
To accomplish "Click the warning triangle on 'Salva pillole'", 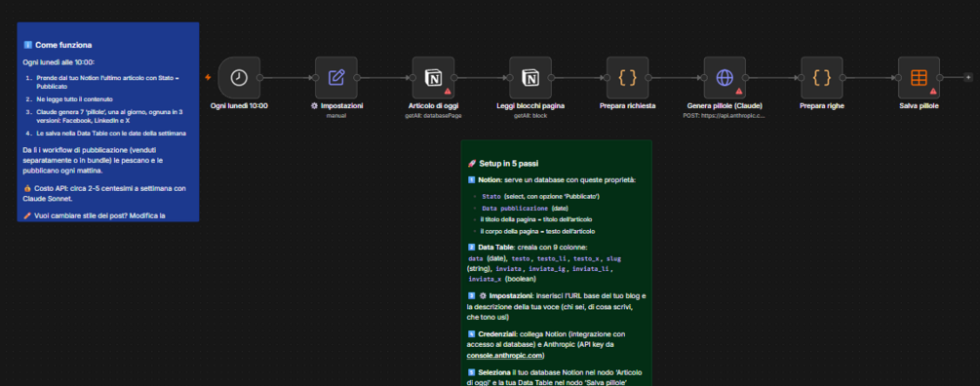I will 933,92.
